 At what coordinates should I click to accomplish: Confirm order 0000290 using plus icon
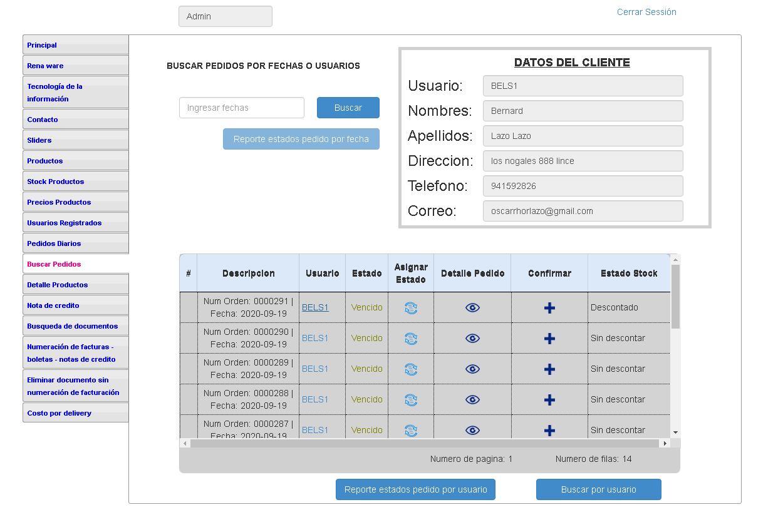[x=549, y=339]
